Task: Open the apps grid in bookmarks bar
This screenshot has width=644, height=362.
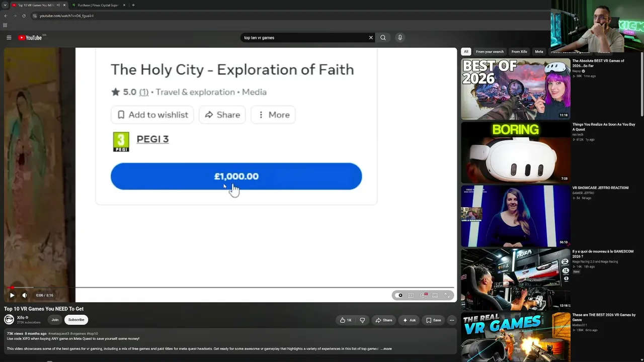Action: click(5, 25)
